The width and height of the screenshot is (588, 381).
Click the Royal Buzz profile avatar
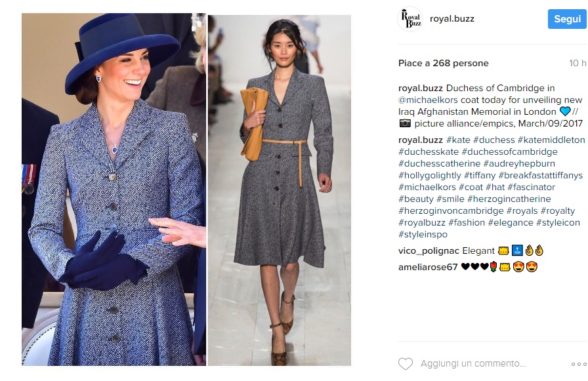(411, 19)
